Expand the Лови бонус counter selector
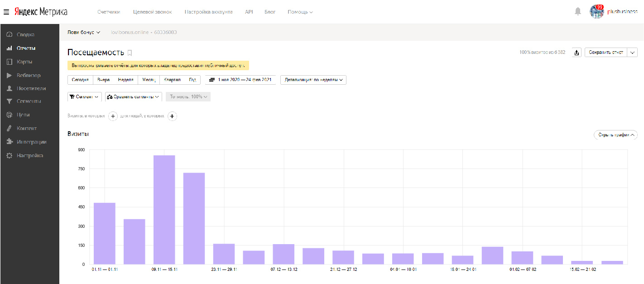Image resolution: width=644 pixels, height=284 pixels. click(83, 32)
